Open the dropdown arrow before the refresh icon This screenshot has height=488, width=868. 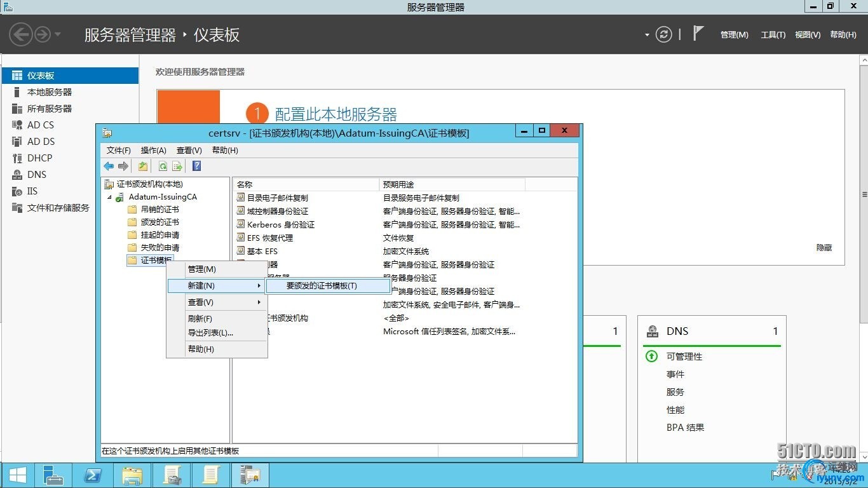pyautogui.click(x=647, y=35)
